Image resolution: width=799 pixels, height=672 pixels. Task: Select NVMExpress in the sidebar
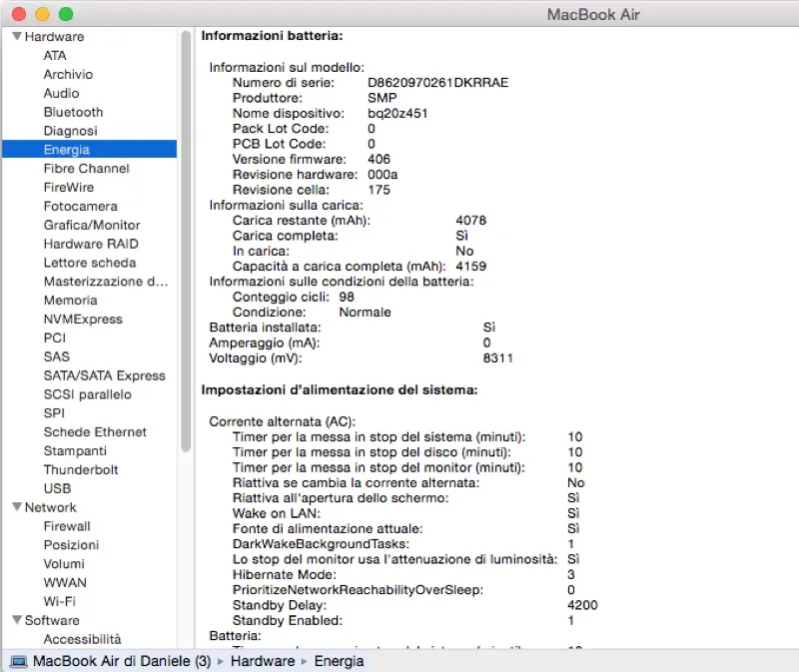pyautogui.click(x=83, y=320)
